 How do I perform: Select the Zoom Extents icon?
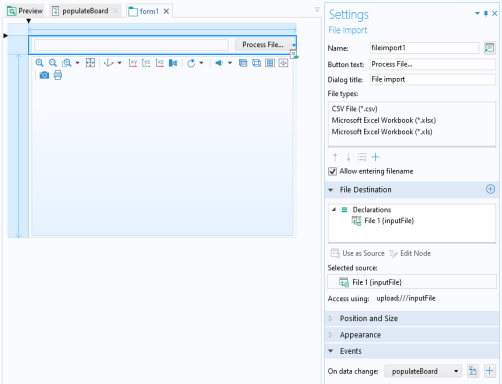[x=90, y=63]
